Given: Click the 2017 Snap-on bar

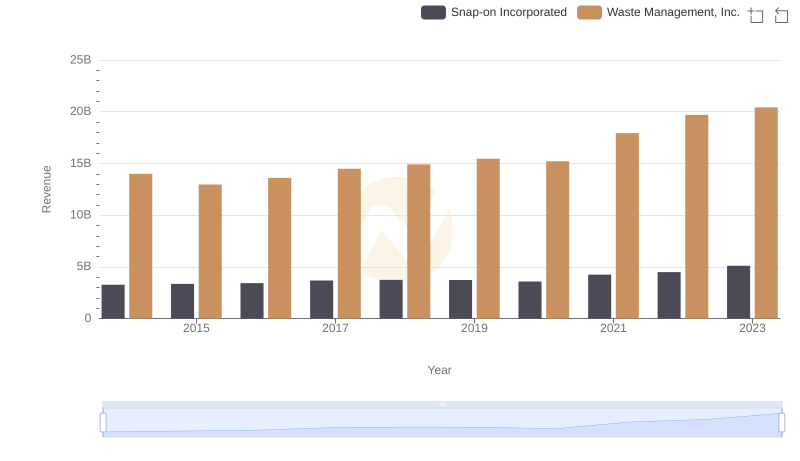Looking at the screenshot, I should (x=321, y=299).
